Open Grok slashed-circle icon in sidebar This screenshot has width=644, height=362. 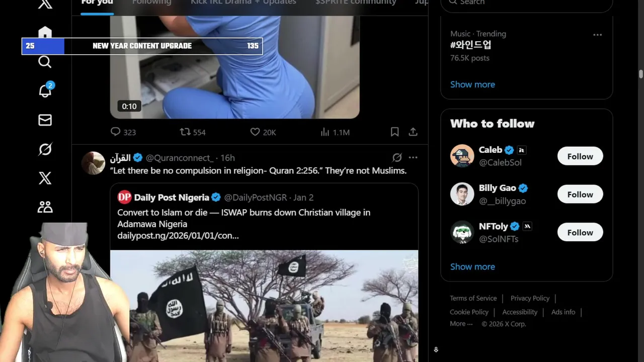pyautogui.click(x=45, y=149)
